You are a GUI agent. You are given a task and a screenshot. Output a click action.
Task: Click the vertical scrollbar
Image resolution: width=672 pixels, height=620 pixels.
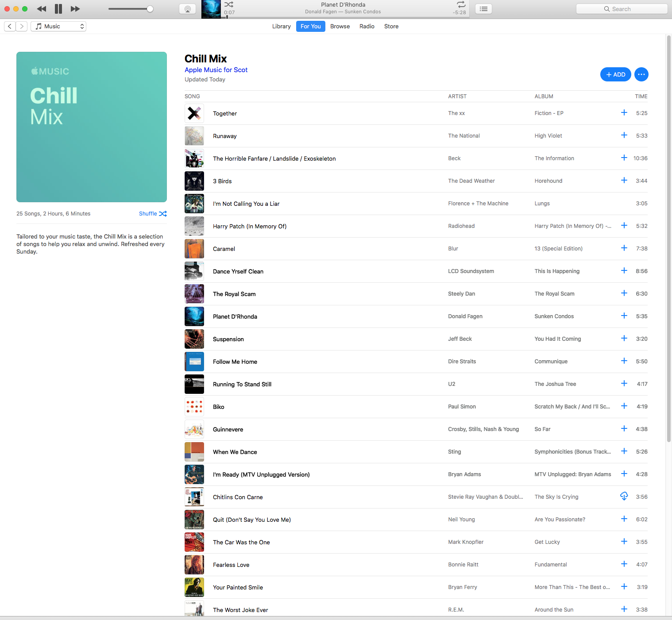click(669, 239)
